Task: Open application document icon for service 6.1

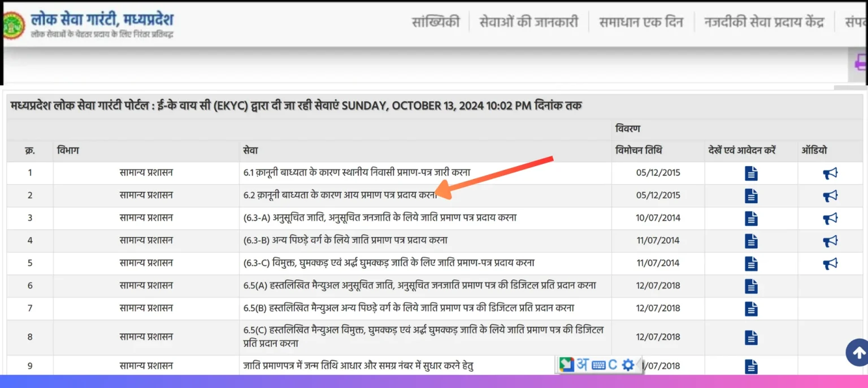Action: (x=751, y=173)
